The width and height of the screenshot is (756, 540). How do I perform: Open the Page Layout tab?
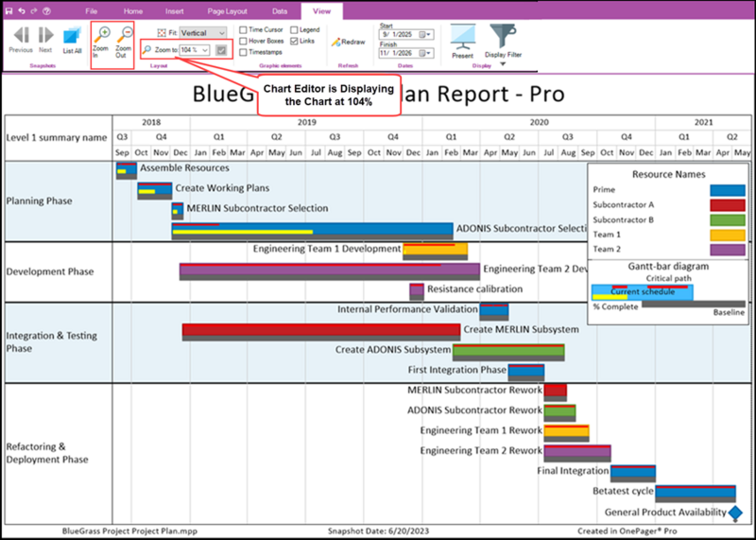tap(228, 11)
